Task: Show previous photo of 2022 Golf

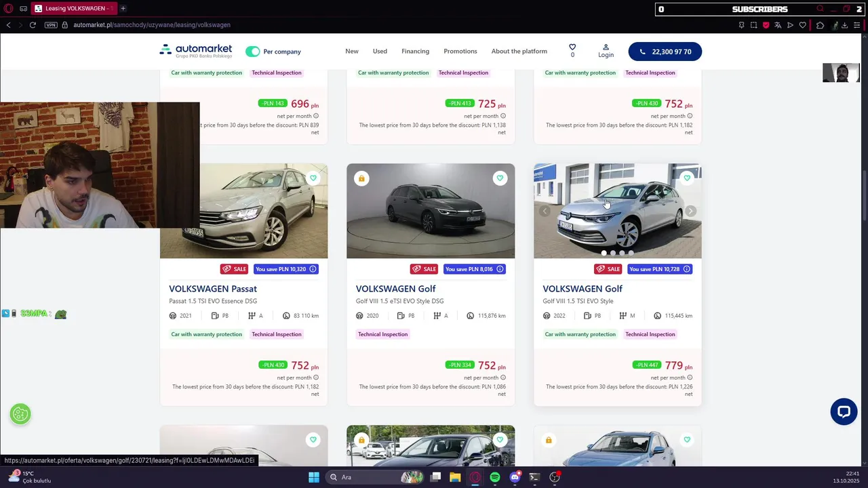Action: pos(545,211)
